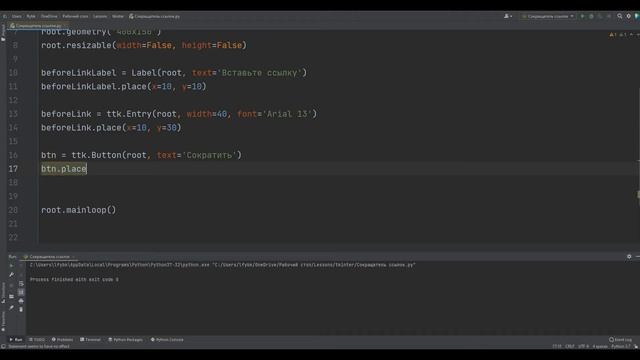Image resolution: width=640 pixels, height=360 pixels.
Task: Click the 'root.resizable' code line
Action: (x=144, y=45)
